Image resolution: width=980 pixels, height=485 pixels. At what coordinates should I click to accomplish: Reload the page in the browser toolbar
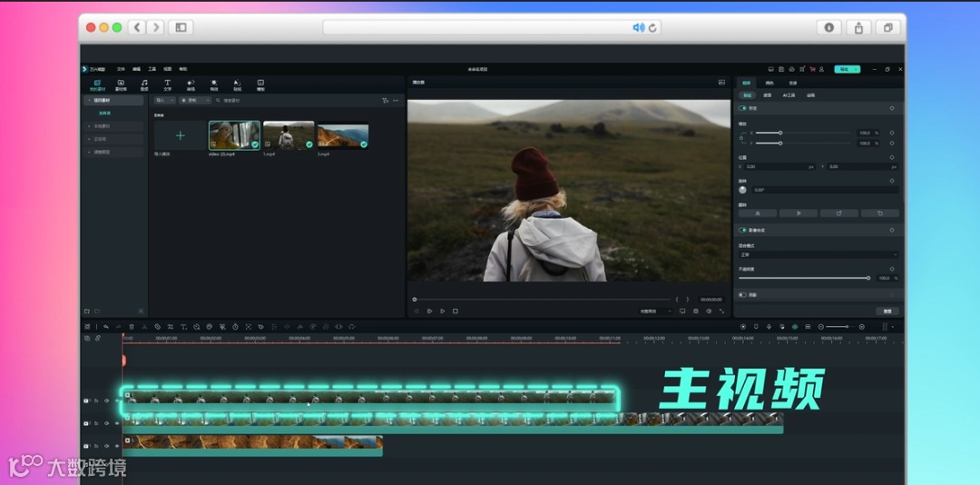click(x=652, y=27)
